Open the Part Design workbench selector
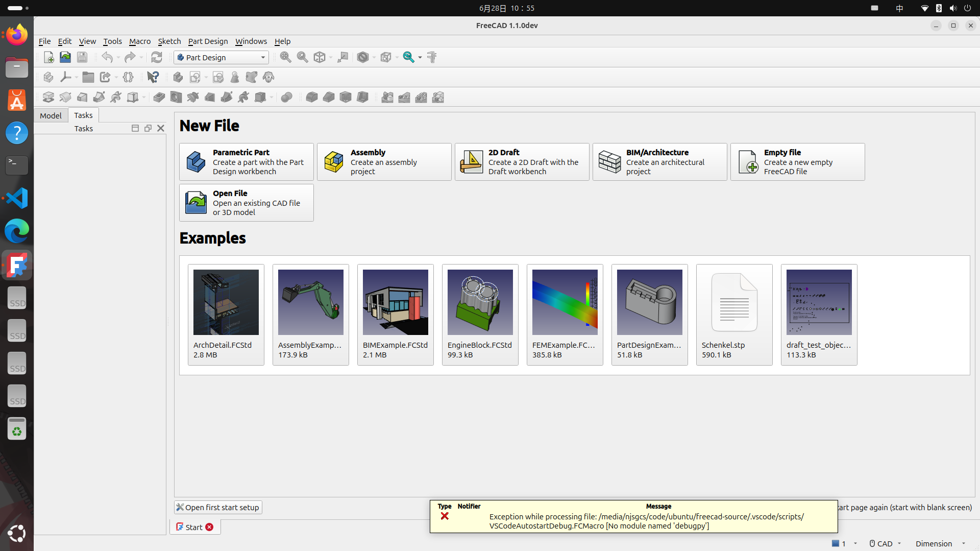Image resolution: width=980 pixels, height=551 pixels. (x=220, y=57)
